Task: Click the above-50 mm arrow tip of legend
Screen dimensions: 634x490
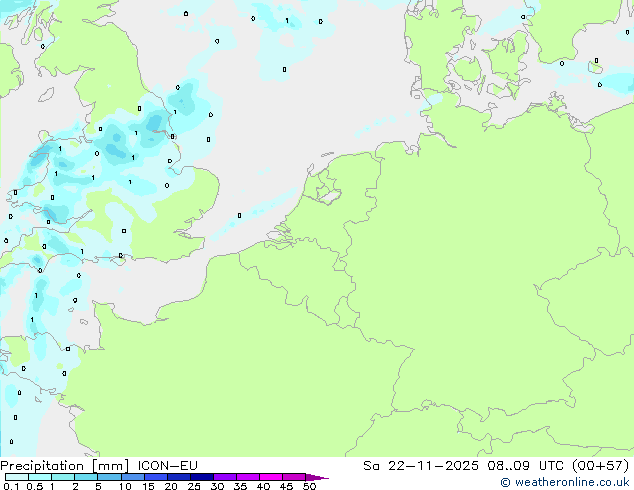Action: (x=317, y=477)
